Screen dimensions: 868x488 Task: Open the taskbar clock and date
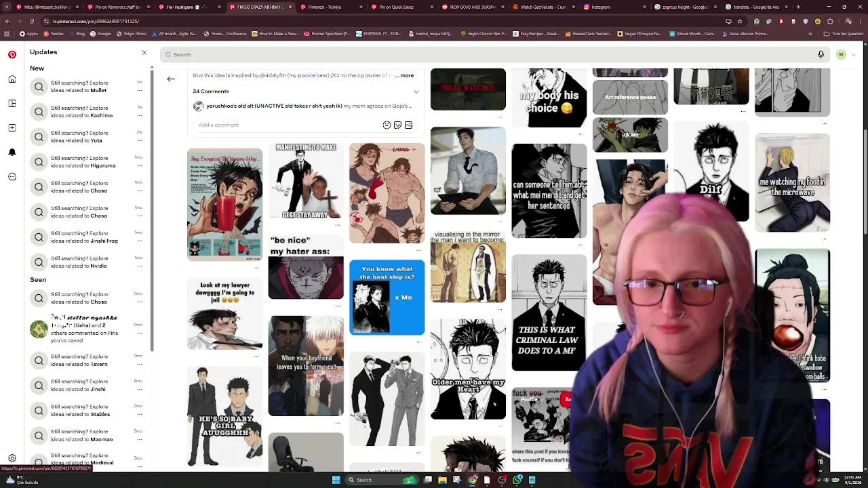pyautogui.click(x=853, y=480)
